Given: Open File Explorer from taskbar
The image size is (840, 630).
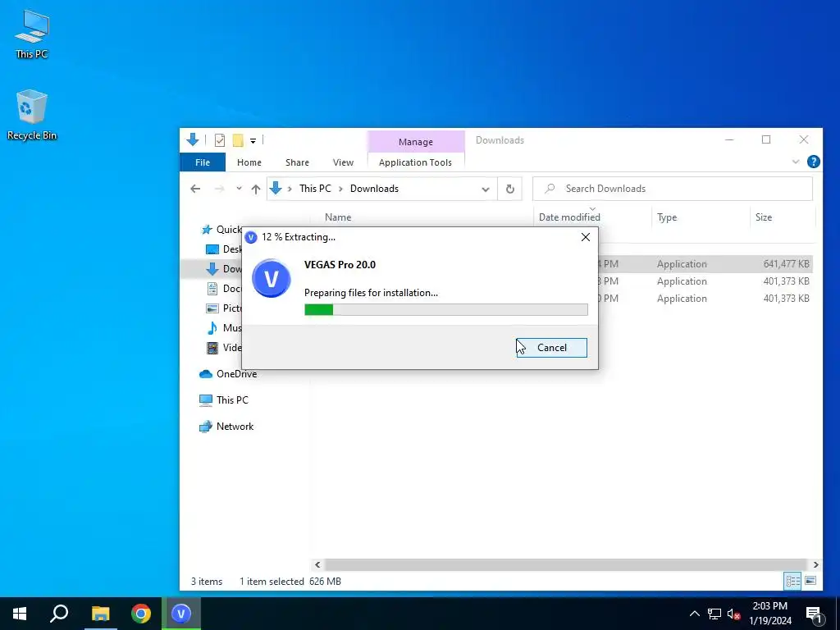Looking at the screenshot, I should (x=100, y=614).
